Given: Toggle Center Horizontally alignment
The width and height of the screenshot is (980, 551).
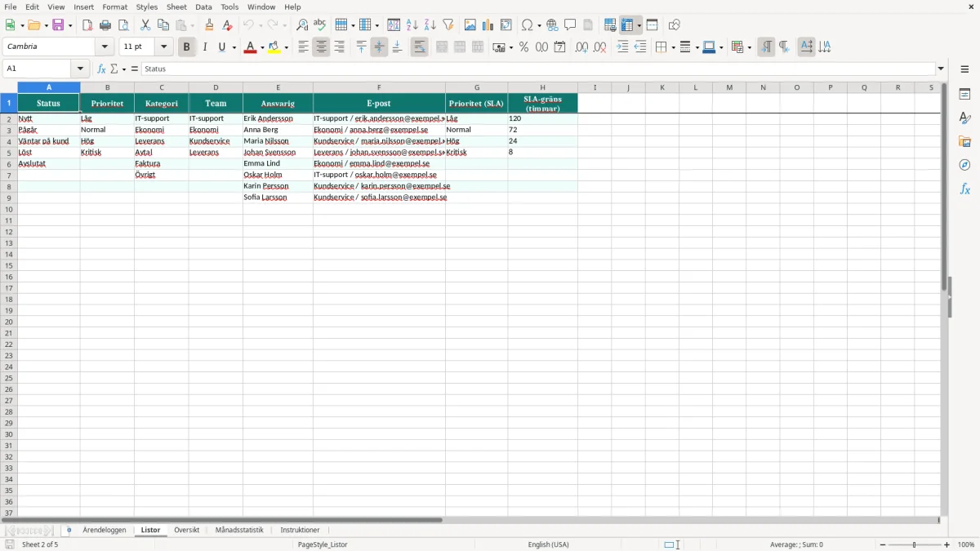Looking at the screenshot, I should point(321,47).
